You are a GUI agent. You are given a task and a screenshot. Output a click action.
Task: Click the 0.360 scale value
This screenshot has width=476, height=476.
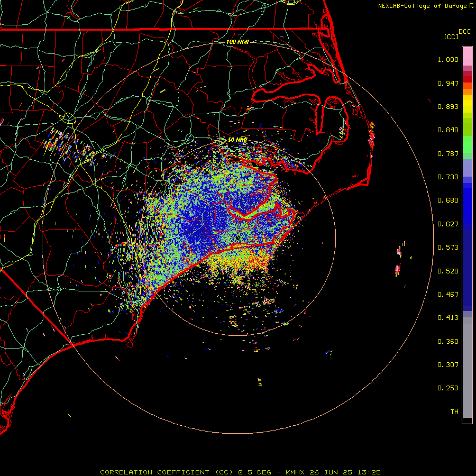click(x=448, y=342)
